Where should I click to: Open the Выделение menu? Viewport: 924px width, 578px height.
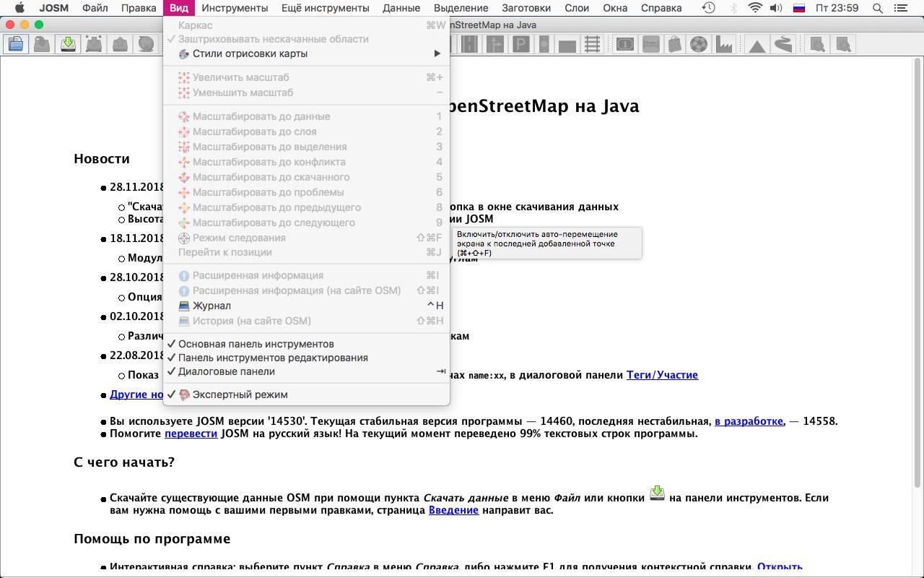461,8
